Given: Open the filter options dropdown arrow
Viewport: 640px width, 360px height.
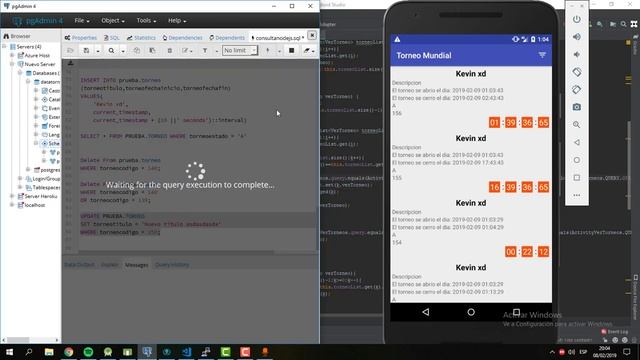Looking at the screenshot, I should (216, 51).
